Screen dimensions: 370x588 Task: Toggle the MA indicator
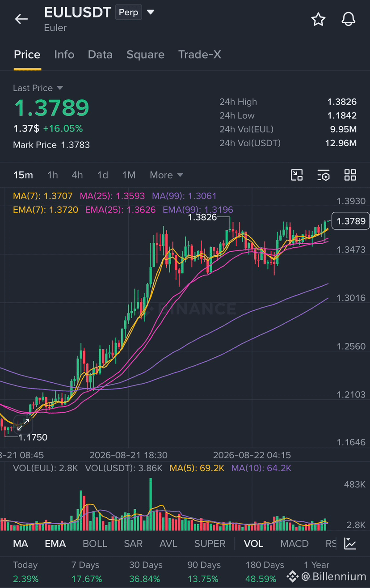click(21, 544)
